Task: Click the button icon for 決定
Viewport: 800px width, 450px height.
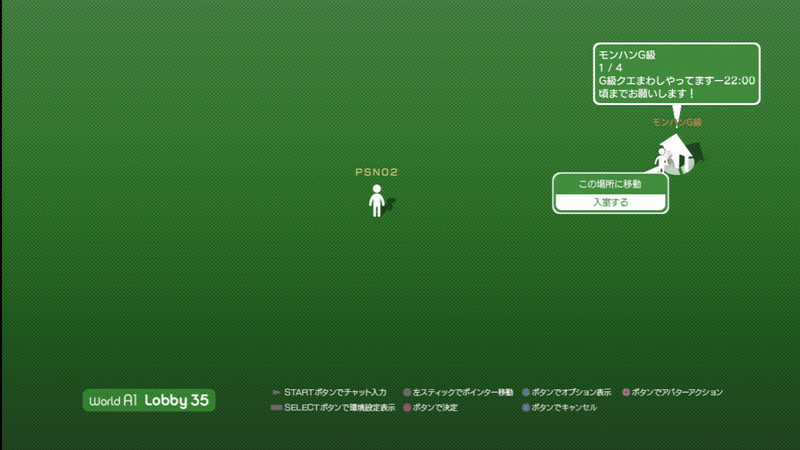Action: (407, 408)
